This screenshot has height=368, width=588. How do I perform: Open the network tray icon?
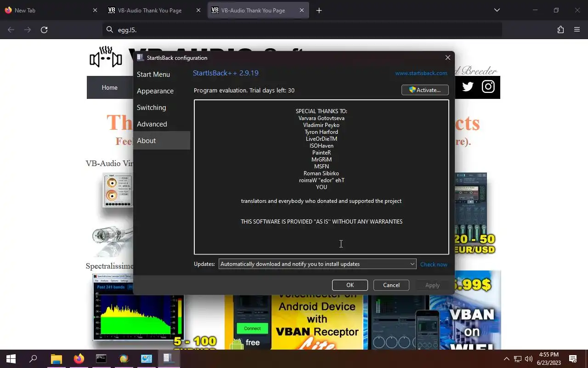tap(518, 359)
